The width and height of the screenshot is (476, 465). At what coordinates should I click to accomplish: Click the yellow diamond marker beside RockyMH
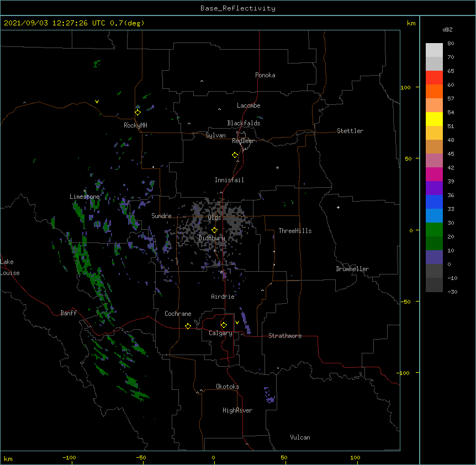137,113
